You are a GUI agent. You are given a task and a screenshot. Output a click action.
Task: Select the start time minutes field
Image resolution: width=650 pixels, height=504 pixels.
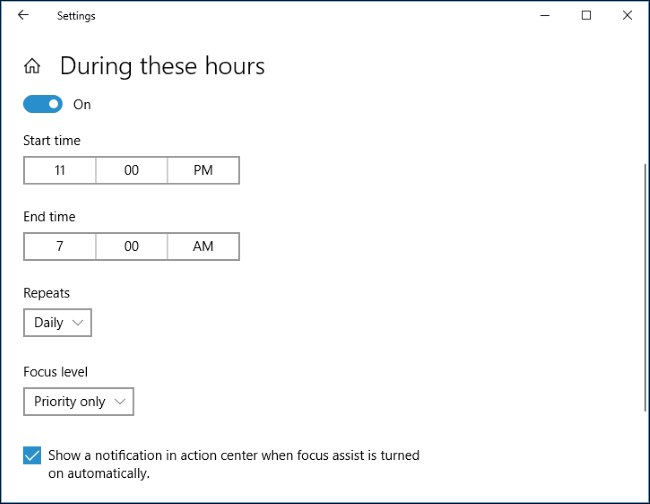tap(132, 171)
